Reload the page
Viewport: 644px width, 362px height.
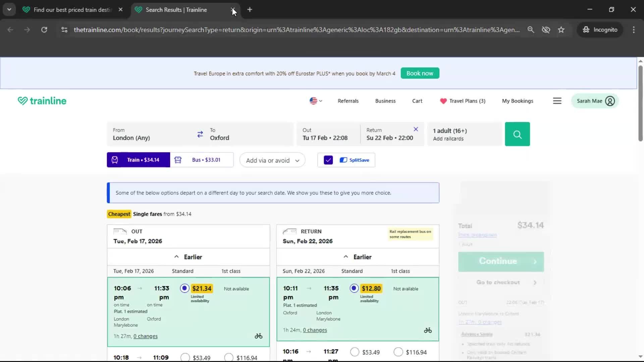point(44,30)
